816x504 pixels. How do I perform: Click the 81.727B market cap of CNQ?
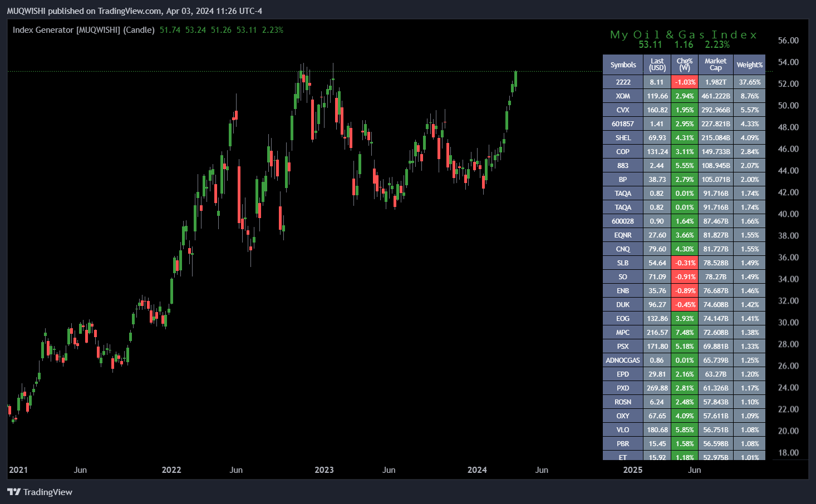(716, 249)
